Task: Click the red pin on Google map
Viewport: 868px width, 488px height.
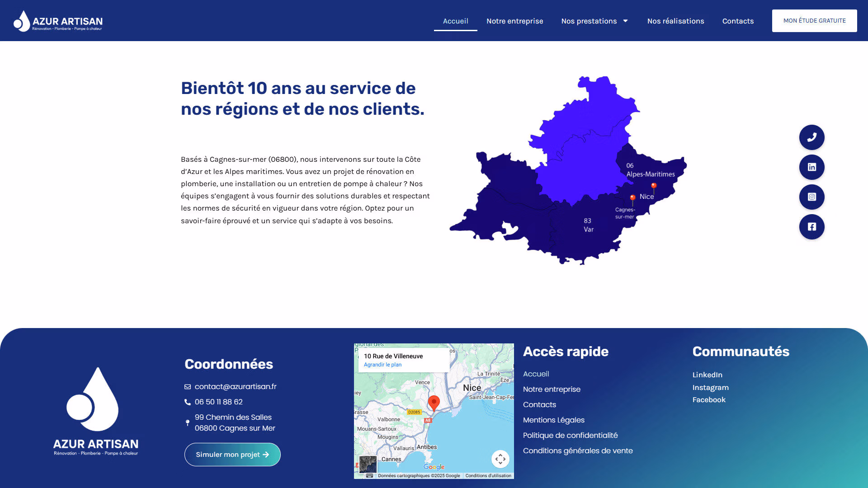Action: (x=434, y=402)
